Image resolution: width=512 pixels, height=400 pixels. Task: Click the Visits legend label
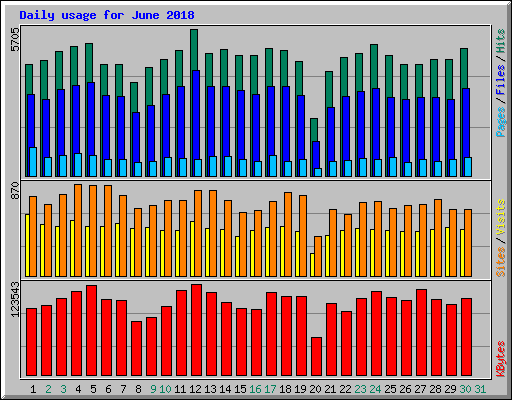[x=501, y=217]
